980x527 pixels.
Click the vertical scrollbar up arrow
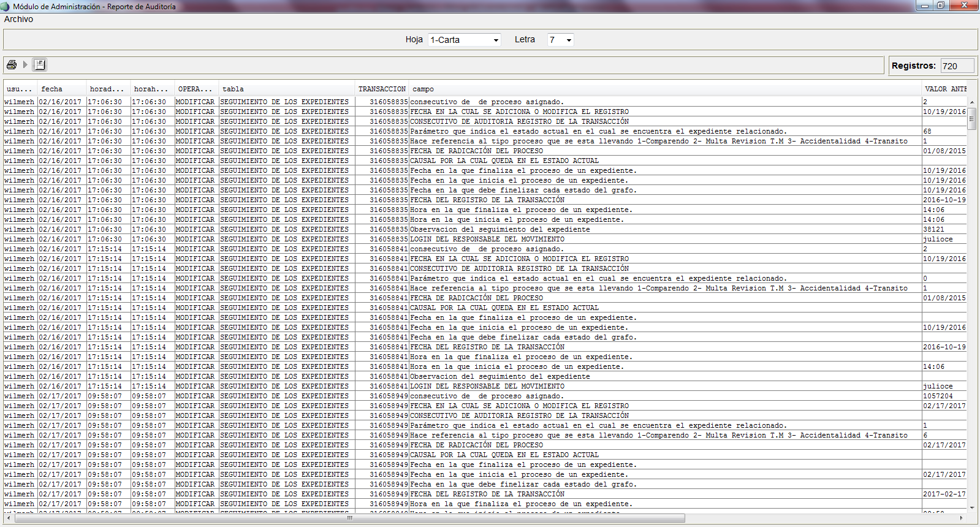[x=972, y=102]
